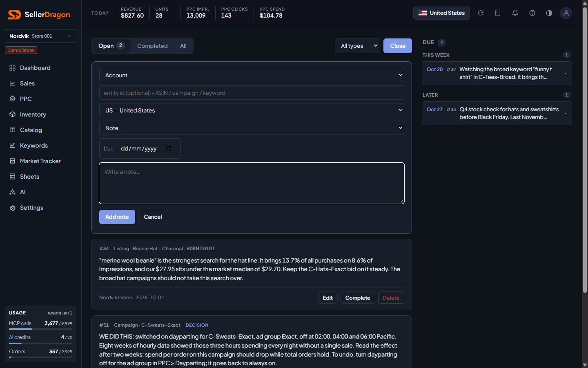Image resolution: width=588 pixels, height=368 pixels.
Task: Open due note #33 Q4 stock check
Action: tap(497, 113)
